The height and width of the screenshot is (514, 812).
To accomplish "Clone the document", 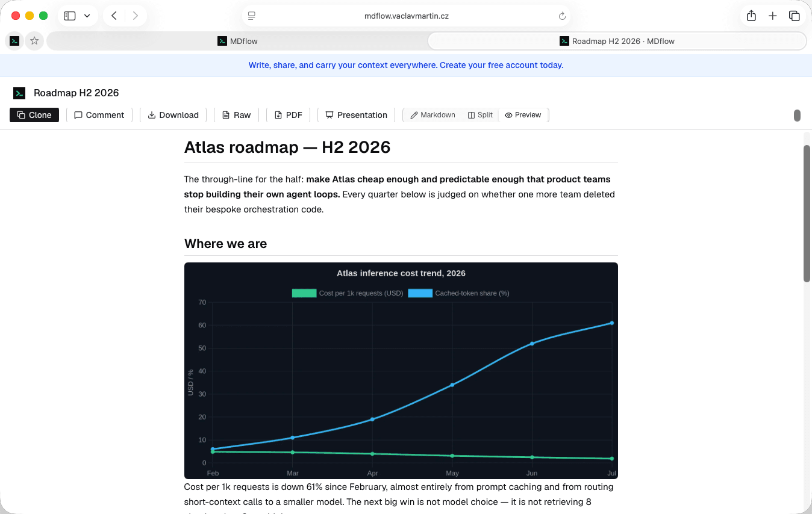I will point(34,115).
